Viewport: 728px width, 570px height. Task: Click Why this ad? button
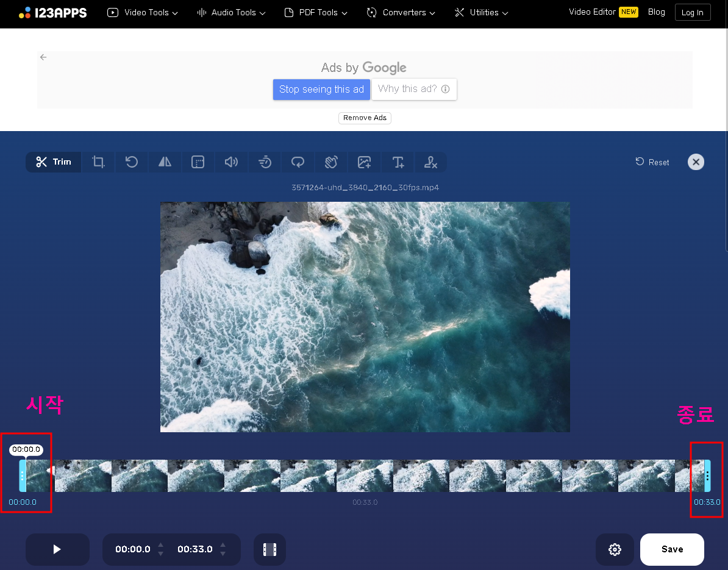(414, 89)
